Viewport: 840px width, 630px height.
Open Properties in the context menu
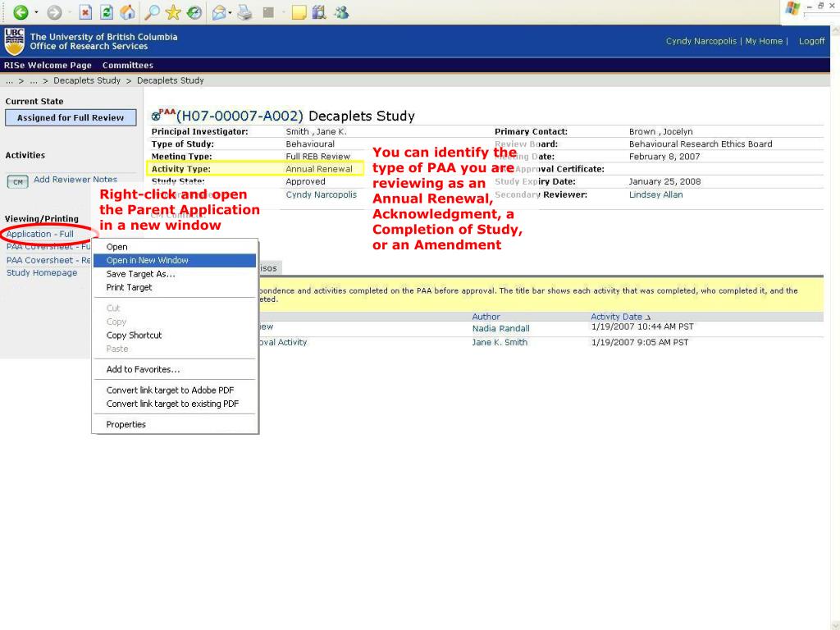(175, 424)
